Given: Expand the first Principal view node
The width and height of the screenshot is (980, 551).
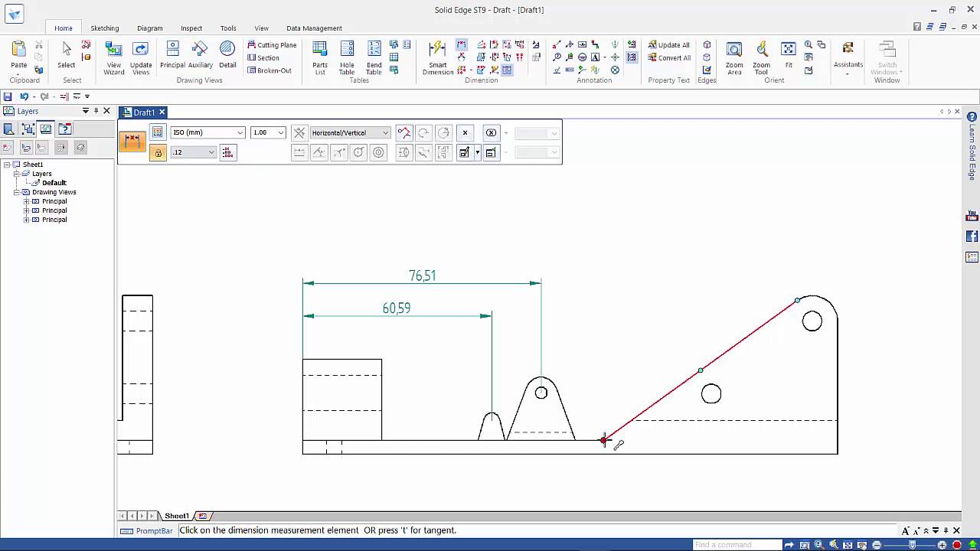Looking at the screenshot, I should (x=26, y=201).
